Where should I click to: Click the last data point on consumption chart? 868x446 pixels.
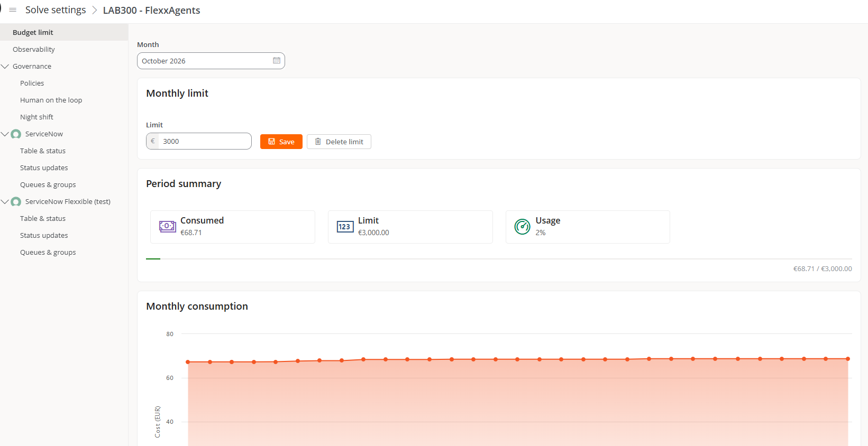[x=848, y=359]
